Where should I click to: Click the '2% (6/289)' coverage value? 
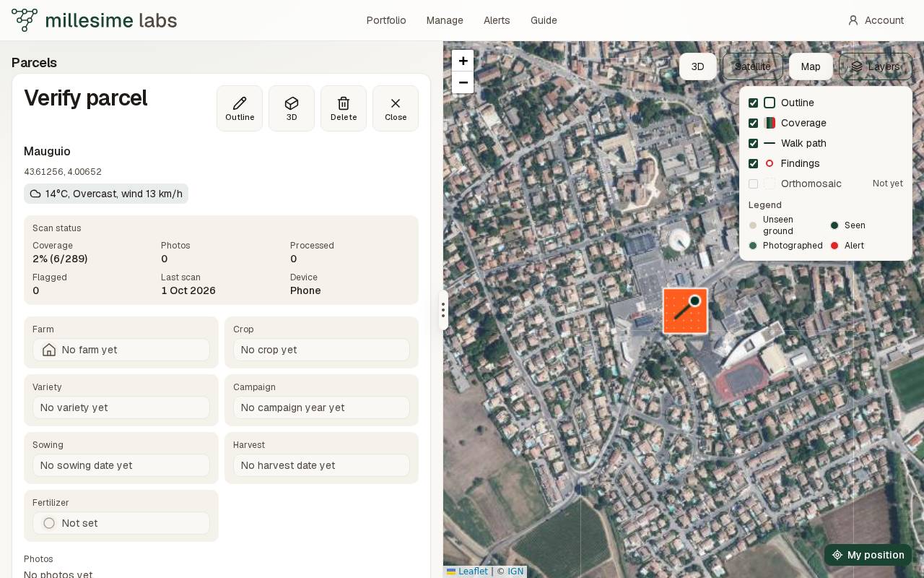tap(60, 259)
